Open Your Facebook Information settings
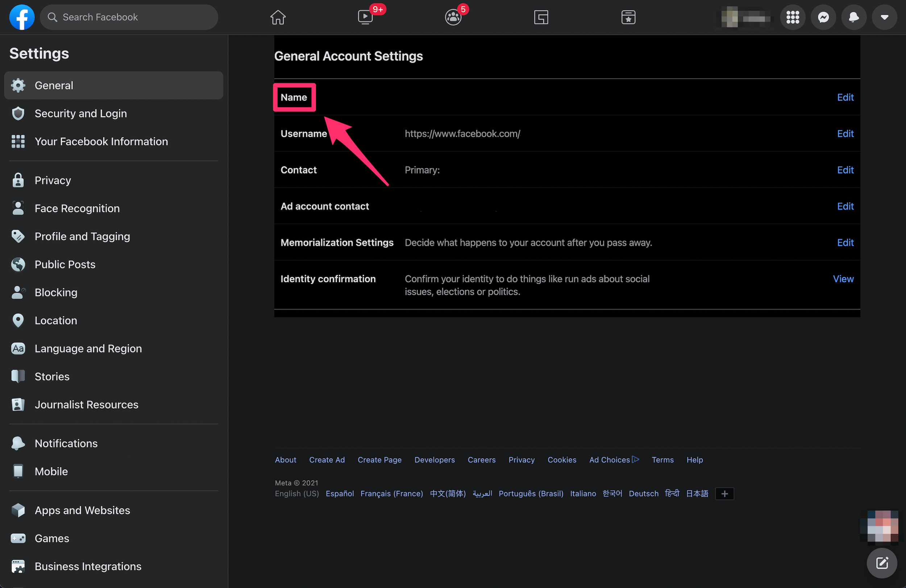Image resolution: width=906 pixels, height=588 pixels. pos(113,142)
